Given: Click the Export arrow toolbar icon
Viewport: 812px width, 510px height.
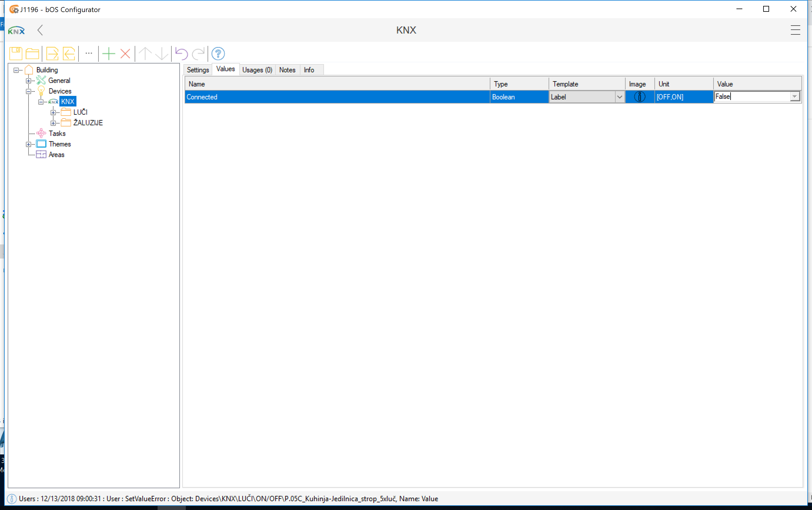Looking at the screenshot, I should point(52,54).
